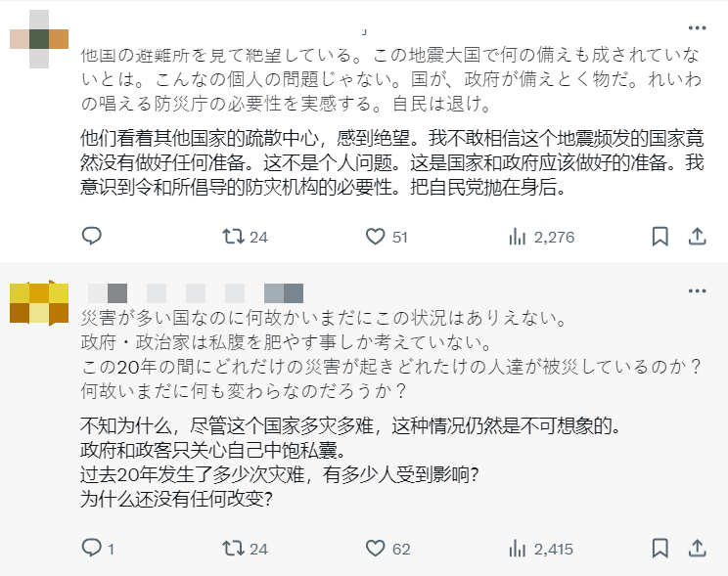Reply to the second tweet with 1 reply
Viewport: 728px width, 576px height.
91,549
